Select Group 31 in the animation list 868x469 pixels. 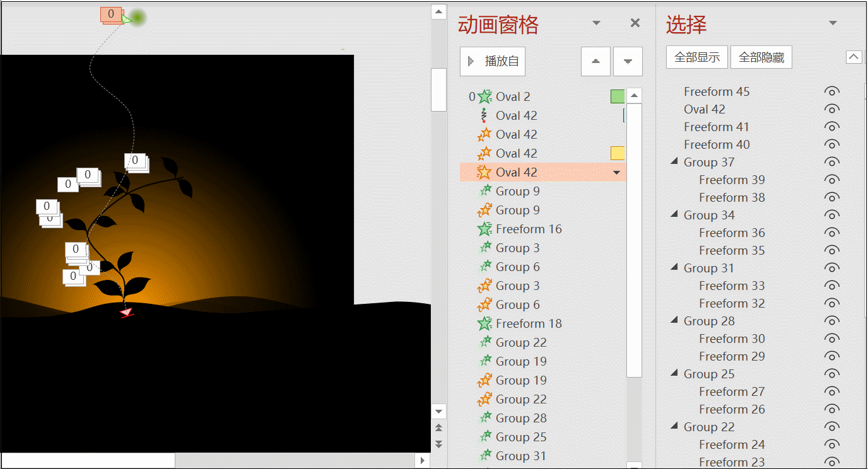tap(521, 456)
